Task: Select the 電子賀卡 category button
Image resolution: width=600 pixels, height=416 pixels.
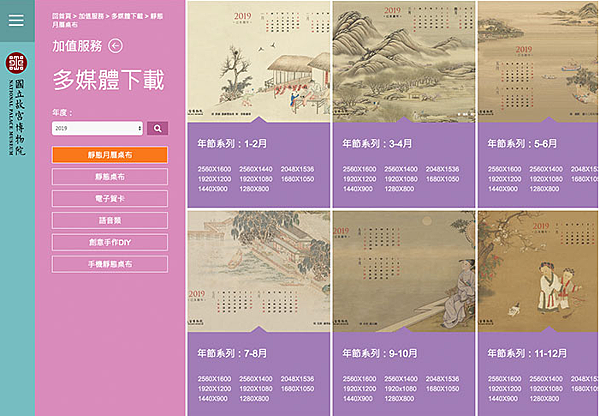Action: [110, 199]
